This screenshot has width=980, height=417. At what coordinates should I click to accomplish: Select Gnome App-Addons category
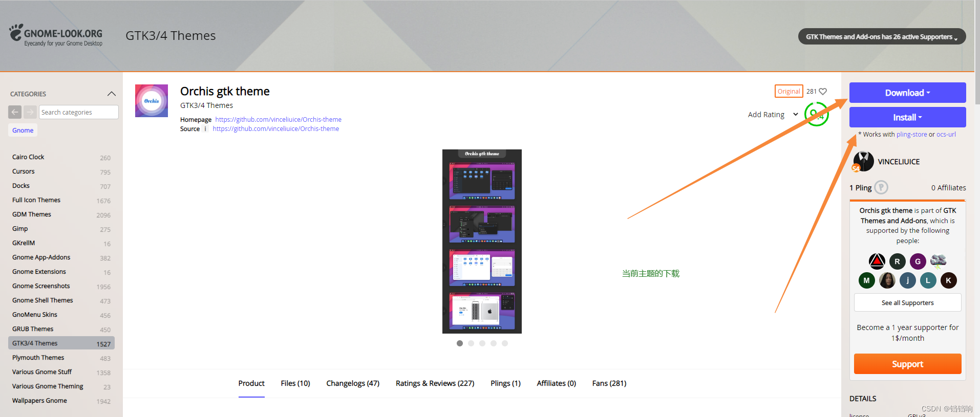[x=41, y=257]
